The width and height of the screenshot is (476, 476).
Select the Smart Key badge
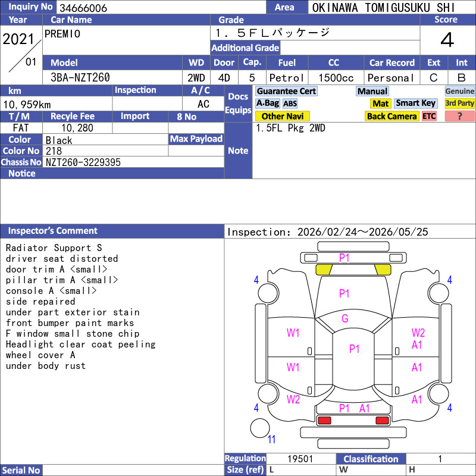point(416,104)
